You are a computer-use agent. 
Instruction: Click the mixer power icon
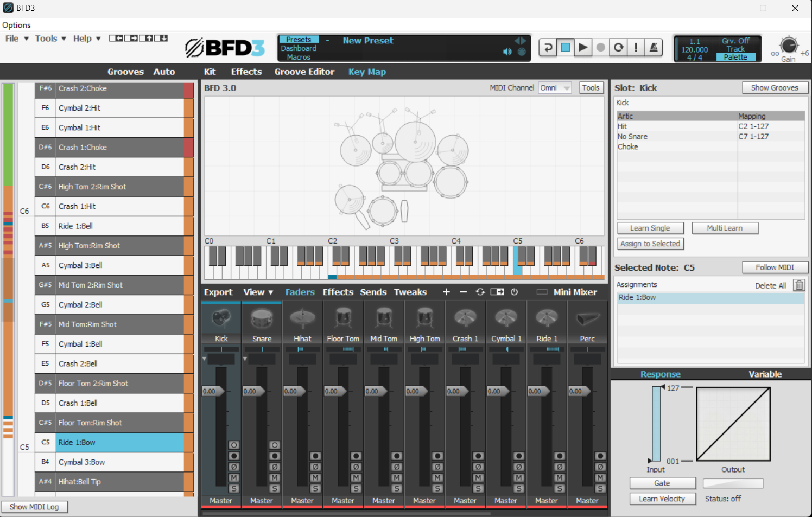pyautogui.click(x=514, y=292)
